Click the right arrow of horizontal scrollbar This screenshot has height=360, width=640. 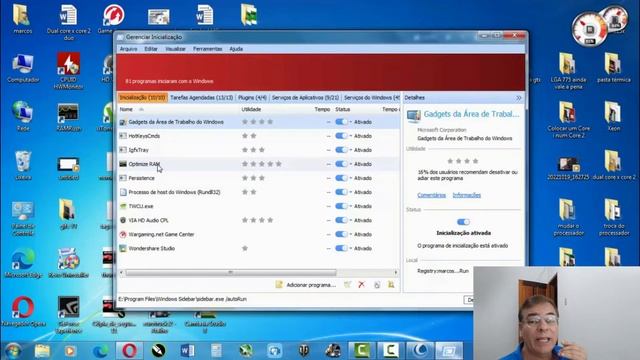pyautogui.click(x=396, y=272)
